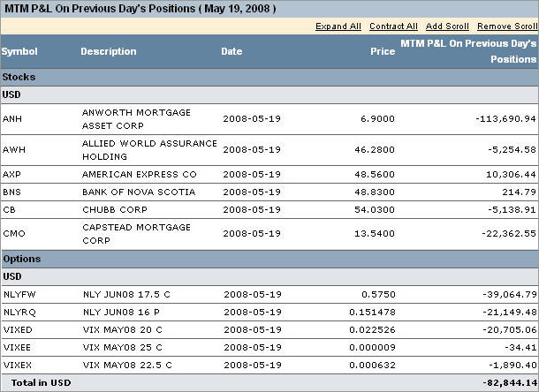Click the -34.41 P&L value

coord(520,348)
